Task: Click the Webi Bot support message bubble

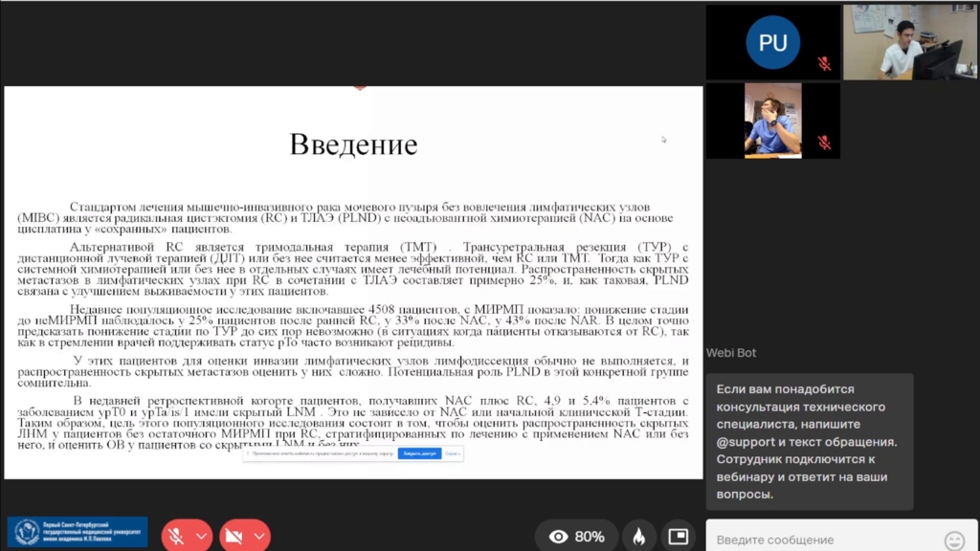Action: pyautogui.click(x=809, y=441)
